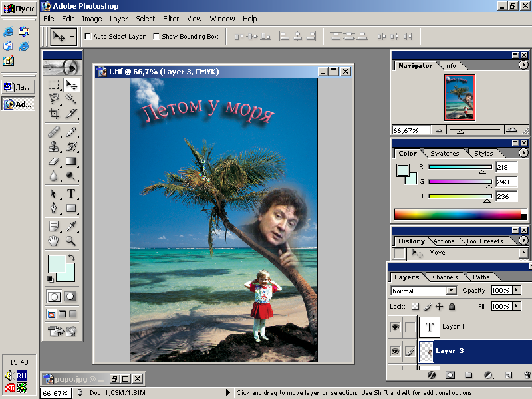Swap foreground and background colors
This screenshot has width=532, height=399.
pyautogui.click(x=72, y=257)
